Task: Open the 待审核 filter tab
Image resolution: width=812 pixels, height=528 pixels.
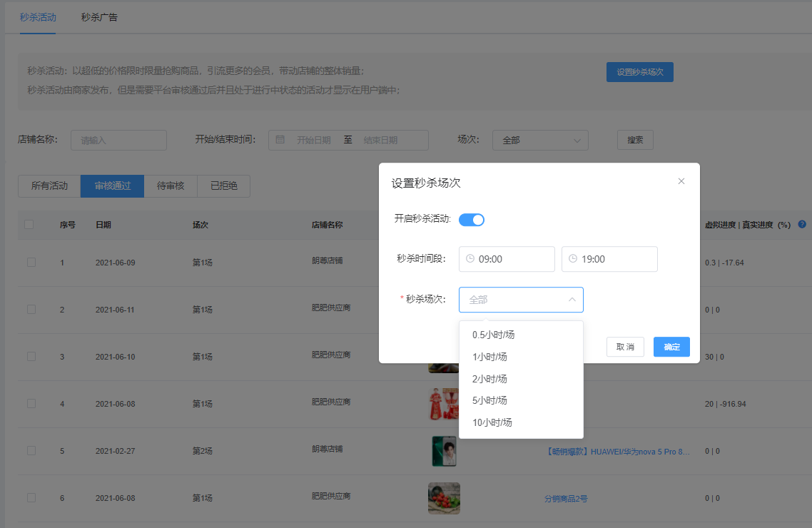Action: pyautogui.click(x=171, y=186)
